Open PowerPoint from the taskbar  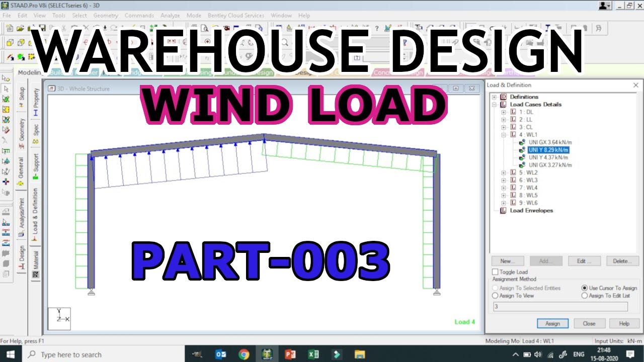(x=290, y=354)
